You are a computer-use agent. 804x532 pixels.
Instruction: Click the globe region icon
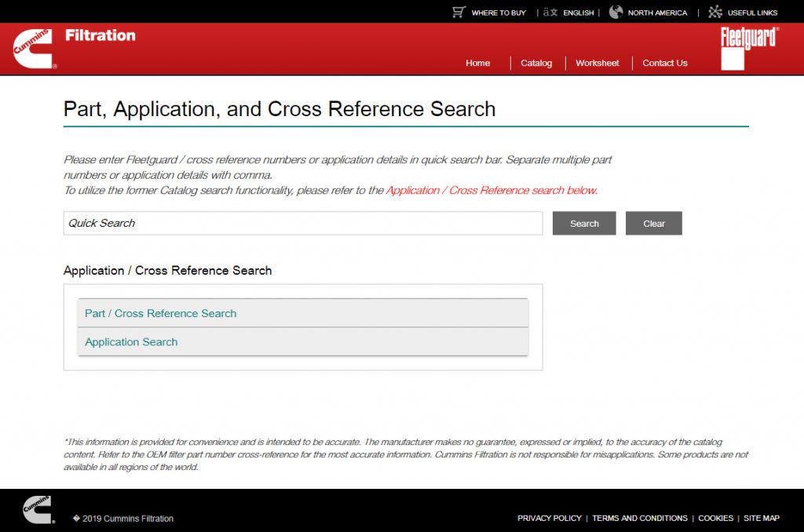616,12
